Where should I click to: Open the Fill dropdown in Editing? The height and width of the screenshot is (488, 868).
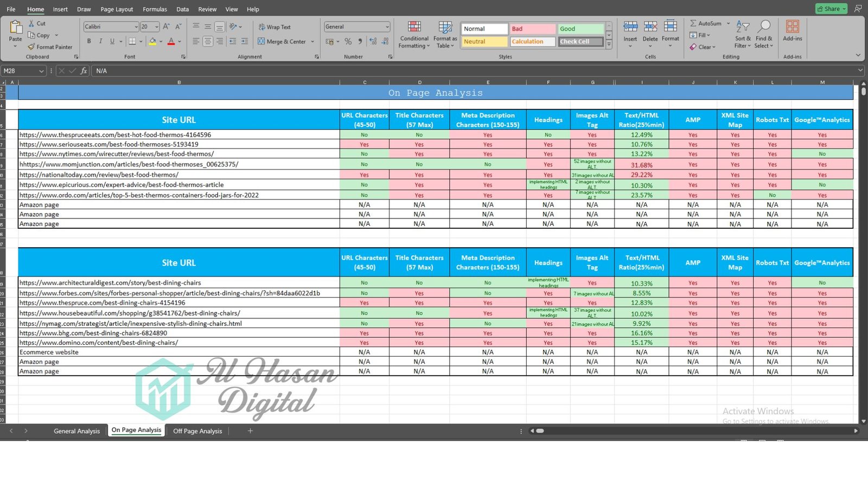point(700,35)
